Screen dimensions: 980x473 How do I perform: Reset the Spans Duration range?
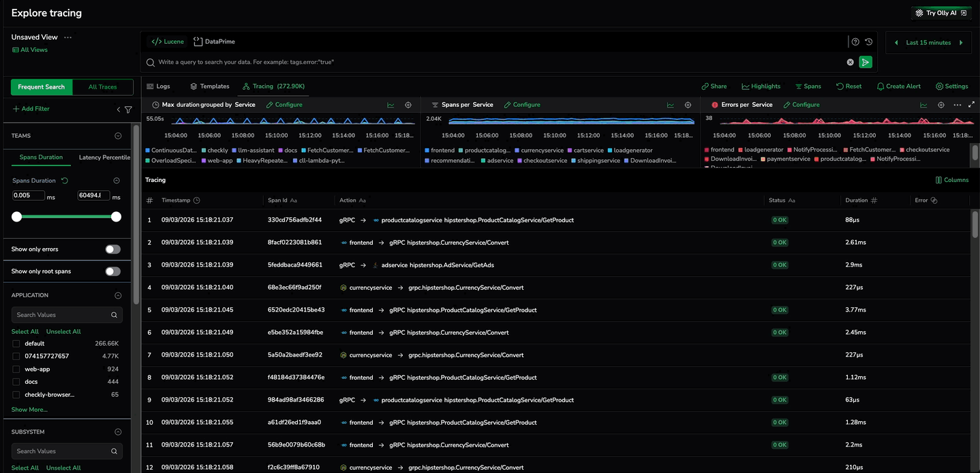(x=65, y=181)
